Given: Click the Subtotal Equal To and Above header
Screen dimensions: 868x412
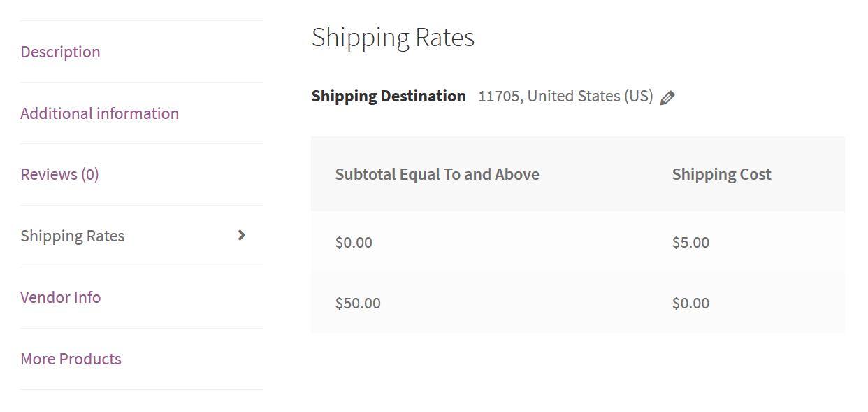Looking at the screenshot, I should pos(437,174).
